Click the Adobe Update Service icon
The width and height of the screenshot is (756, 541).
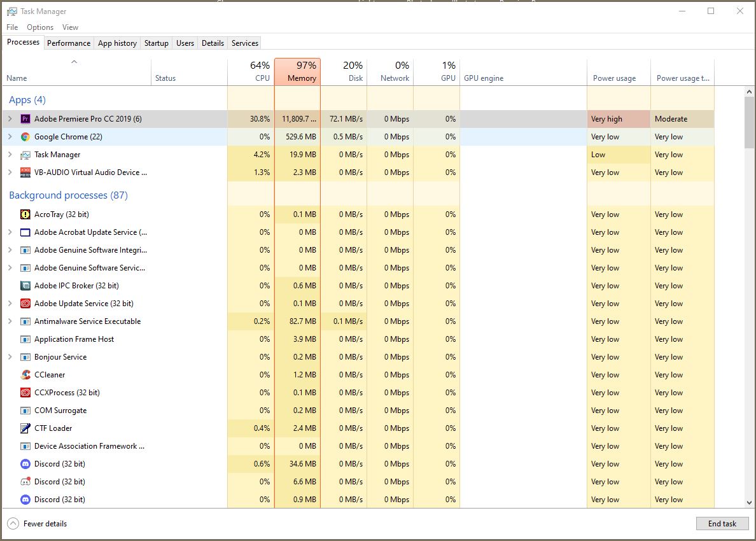(25, 304)
